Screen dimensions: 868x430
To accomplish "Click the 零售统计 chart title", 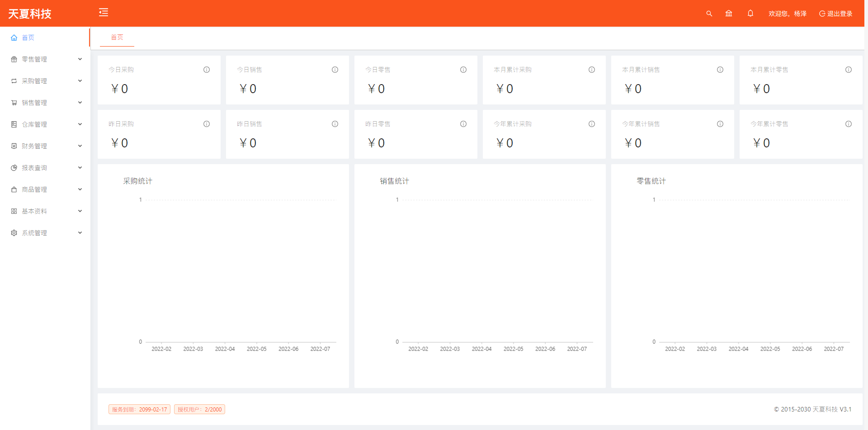I will [651, 181].
